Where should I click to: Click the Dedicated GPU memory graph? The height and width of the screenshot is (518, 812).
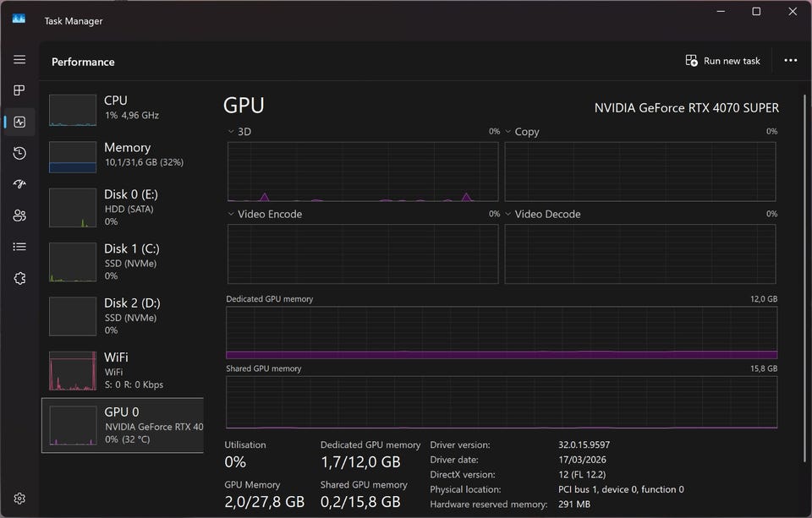pyautogui.click(x=501, y=333)
